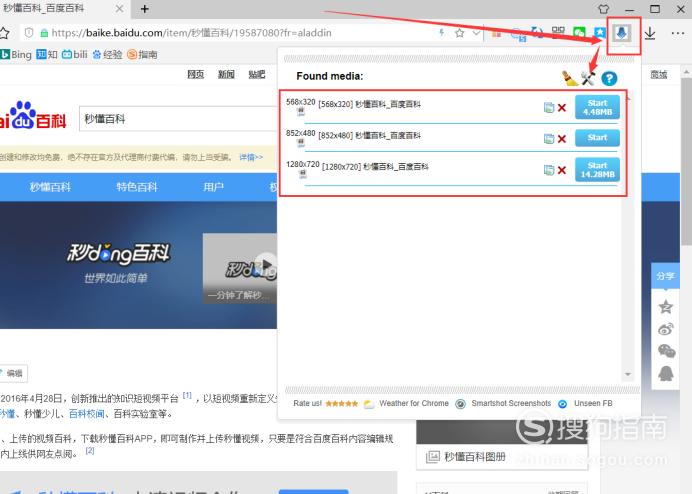Click the Baidu Baike logo

(33, 116)
